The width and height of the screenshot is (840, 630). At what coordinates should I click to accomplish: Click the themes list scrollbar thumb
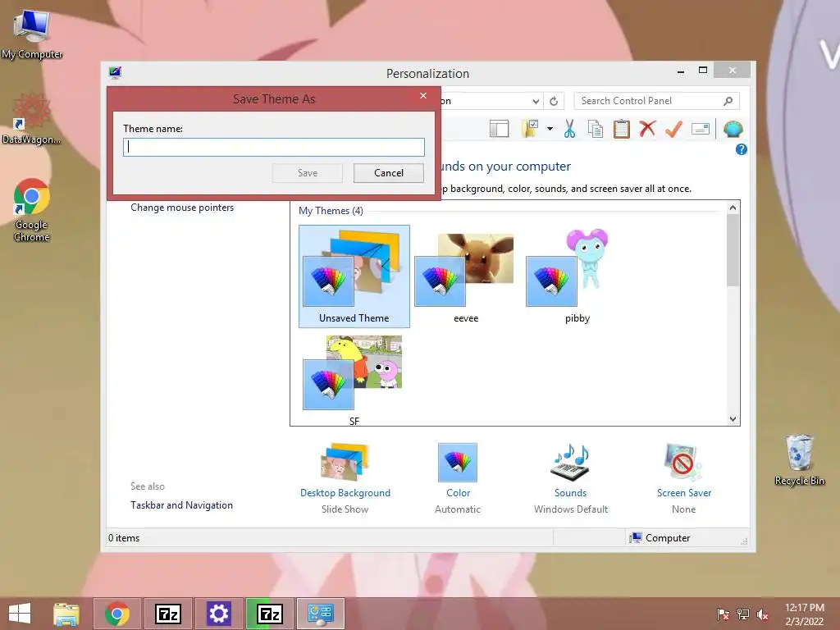click(x=733, y=249)
